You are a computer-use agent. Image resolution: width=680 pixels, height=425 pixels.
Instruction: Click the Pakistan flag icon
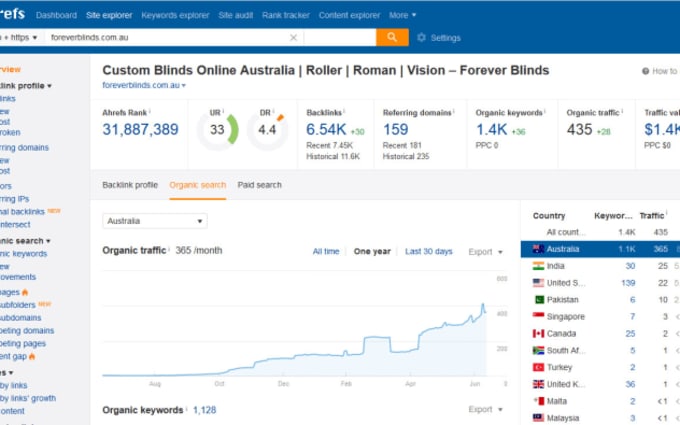coord(538,300)
